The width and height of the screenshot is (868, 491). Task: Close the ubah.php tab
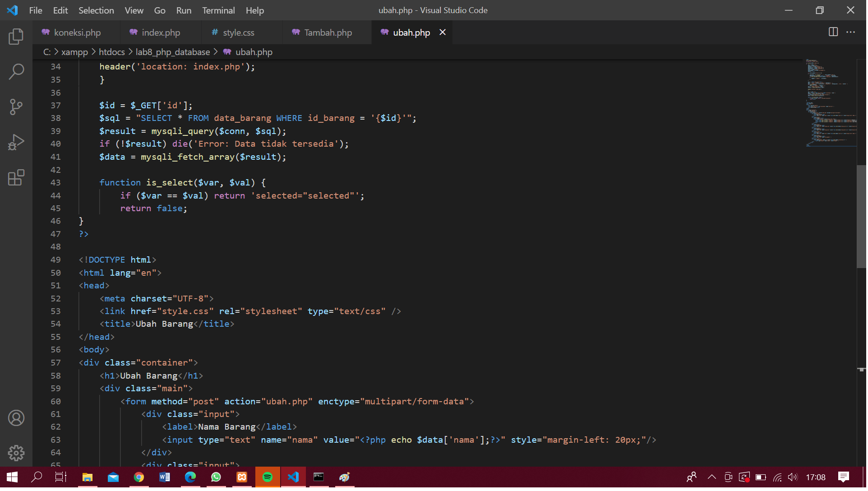click(443, 32)
